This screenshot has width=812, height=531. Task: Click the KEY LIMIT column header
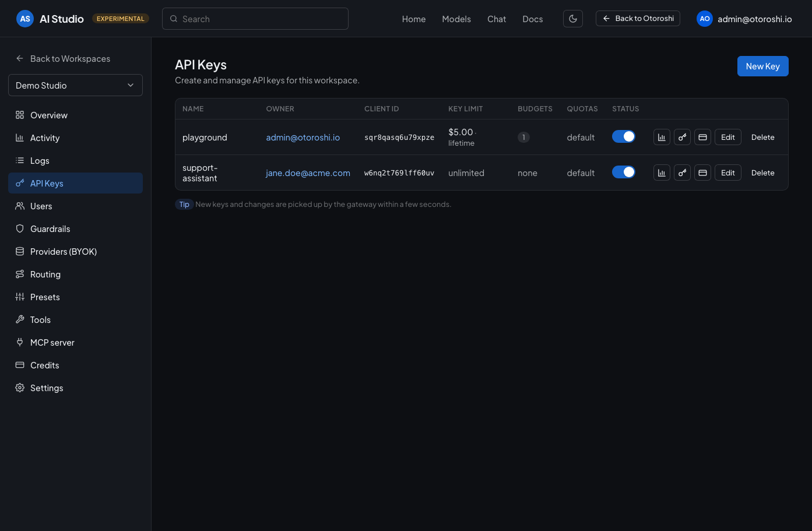coord(465,109)
